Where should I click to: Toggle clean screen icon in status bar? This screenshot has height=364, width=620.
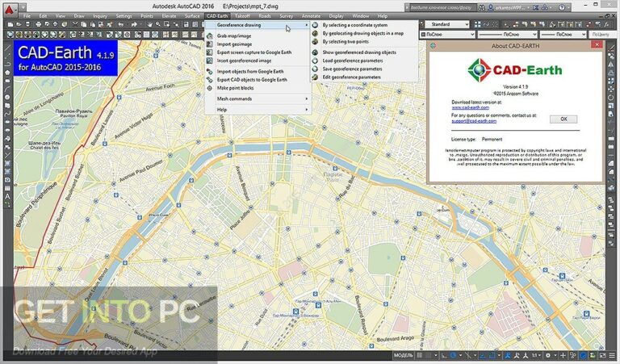click(602, 355)
